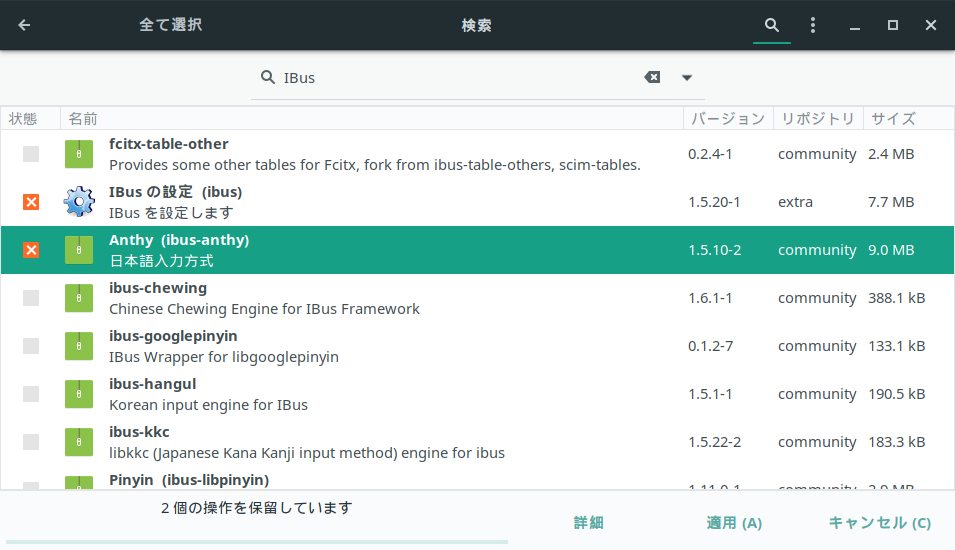Click version 1.5.20-1 of ibus
This screenshot has width=955, height=550.
click(x=714, y=202)
